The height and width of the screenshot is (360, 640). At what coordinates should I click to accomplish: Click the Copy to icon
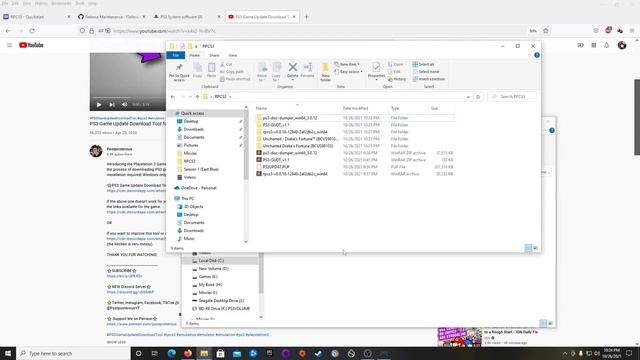point(276,71)
